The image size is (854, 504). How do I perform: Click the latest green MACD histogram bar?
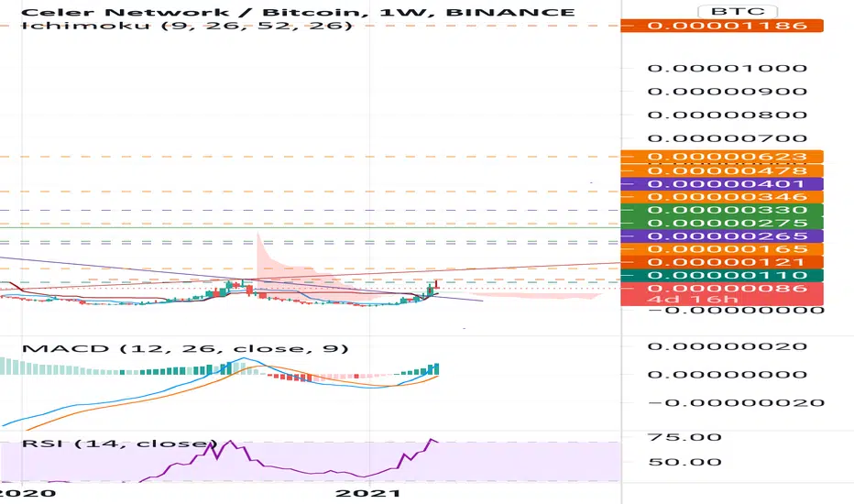[436, 369]
